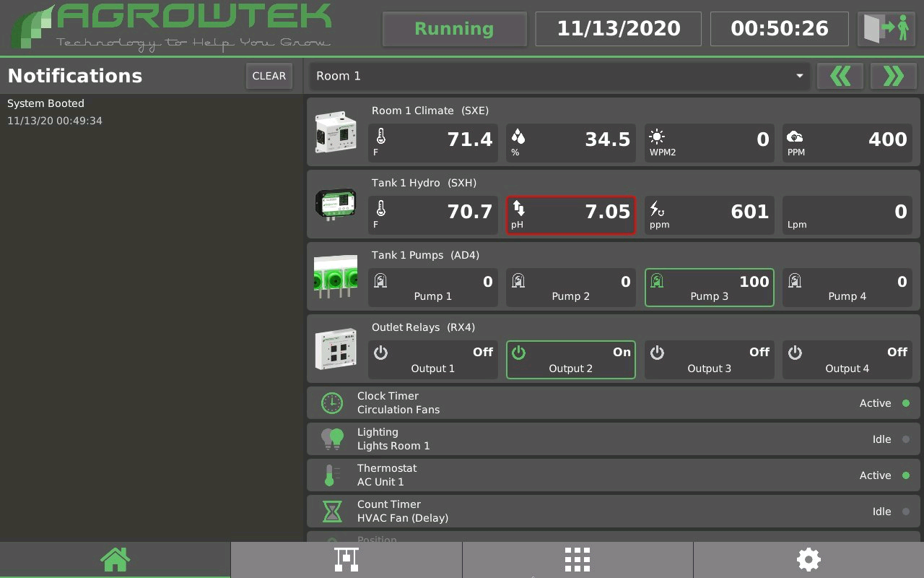Click the Lighting bulbs icon
This screenshot has width=924, height=578.
click(x=332, y=439)
